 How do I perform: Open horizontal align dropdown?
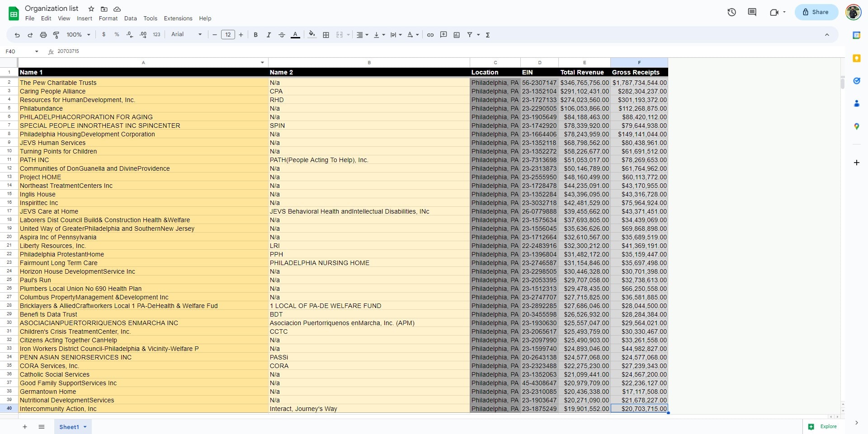[x=363, y=35]
